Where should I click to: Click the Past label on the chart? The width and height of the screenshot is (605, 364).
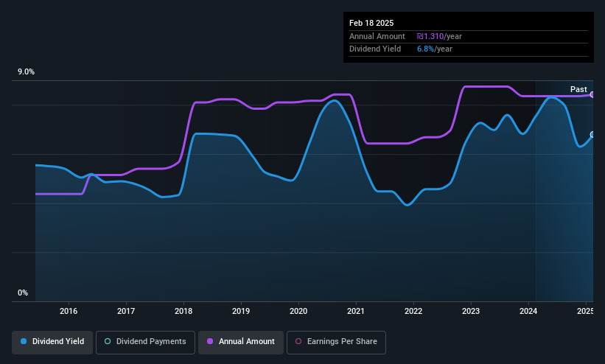pyautogui.click(x=578, y=90)
